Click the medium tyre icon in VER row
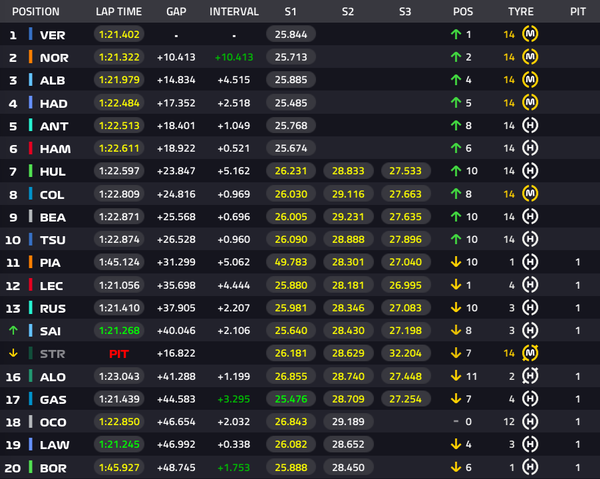 pyautogui.click(x=530, y=34)
